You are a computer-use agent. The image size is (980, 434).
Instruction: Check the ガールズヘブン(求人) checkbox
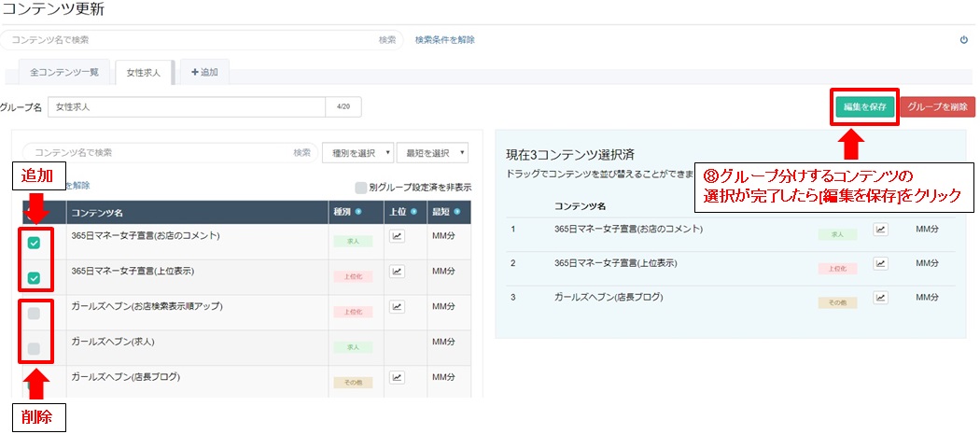(x=34, y=348)
